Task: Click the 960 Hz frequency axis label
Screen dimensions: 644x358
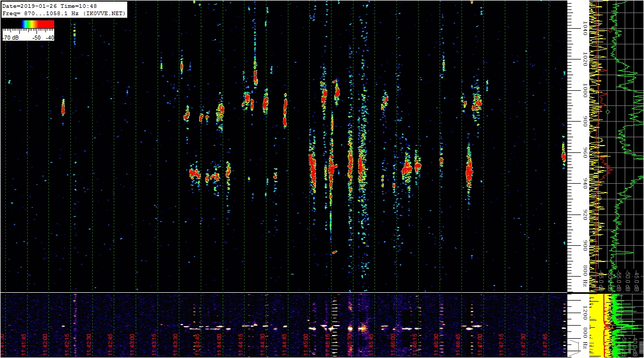Action: [x=586, y=153]
